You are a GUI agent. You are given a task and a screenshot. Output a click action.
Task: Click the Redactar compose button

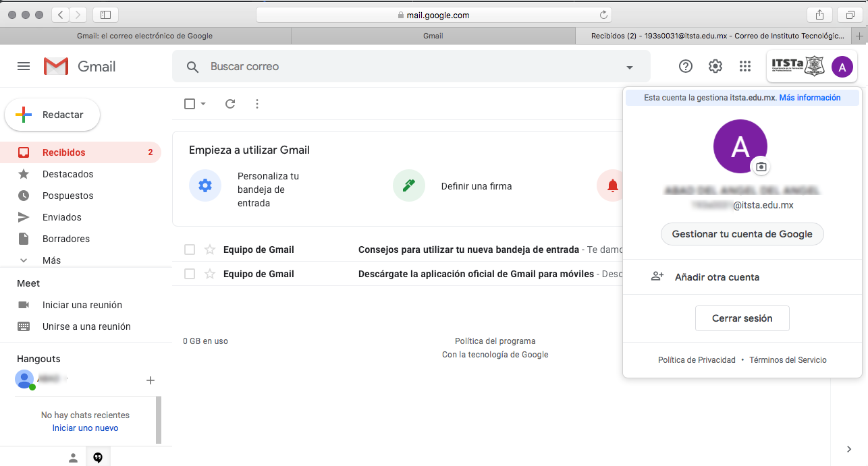(53, 115)
